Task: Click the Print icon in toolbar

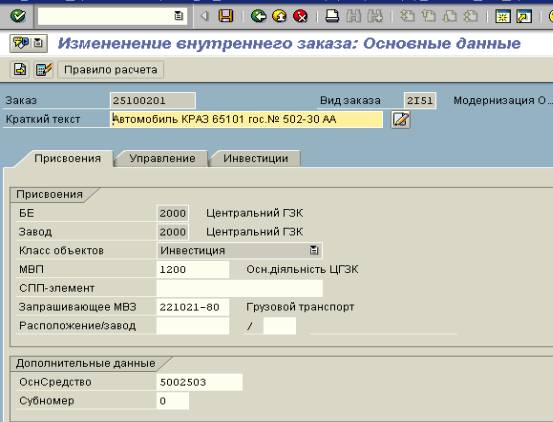Action: 332,16
